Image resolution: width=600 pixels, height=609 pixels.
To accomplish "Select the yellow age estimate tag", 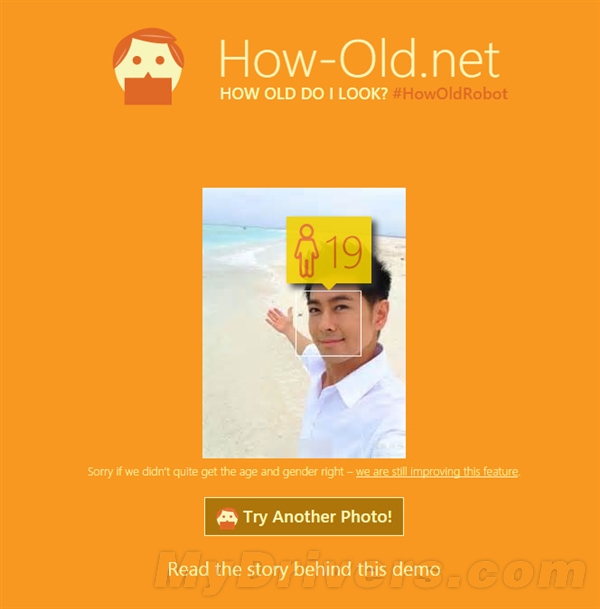I will [x=329, y=251].
